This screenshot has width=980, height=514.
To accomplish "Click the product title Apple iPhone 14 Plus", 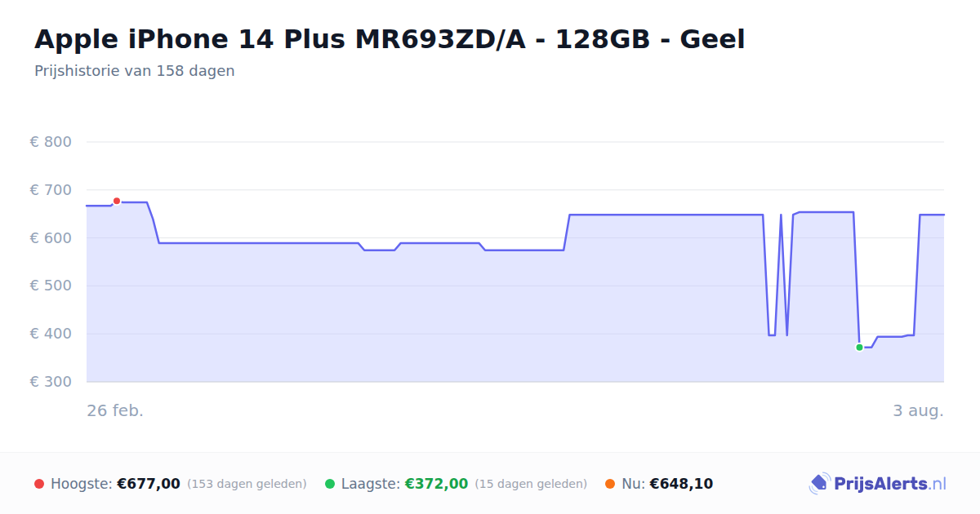I will 390,39.
